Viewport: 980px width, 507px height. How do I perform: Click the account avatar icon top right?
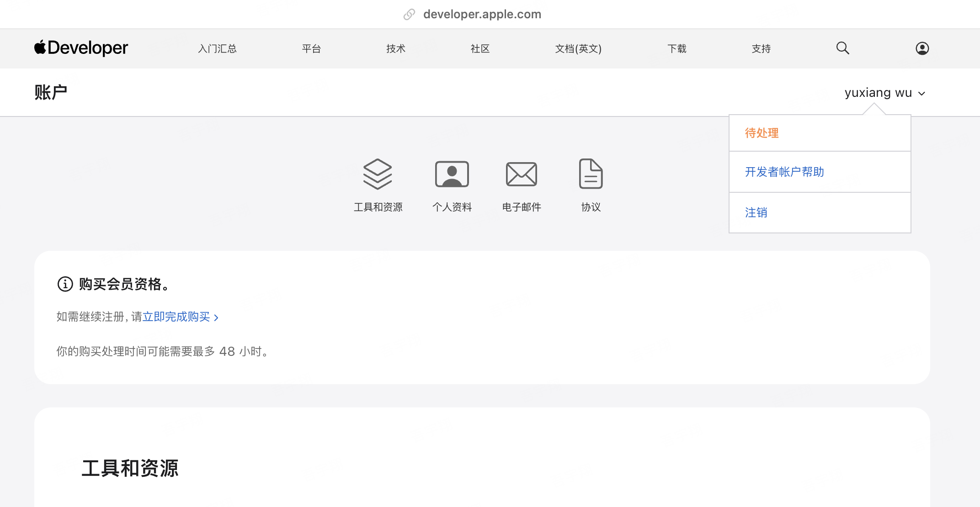(x=922, y=48)
